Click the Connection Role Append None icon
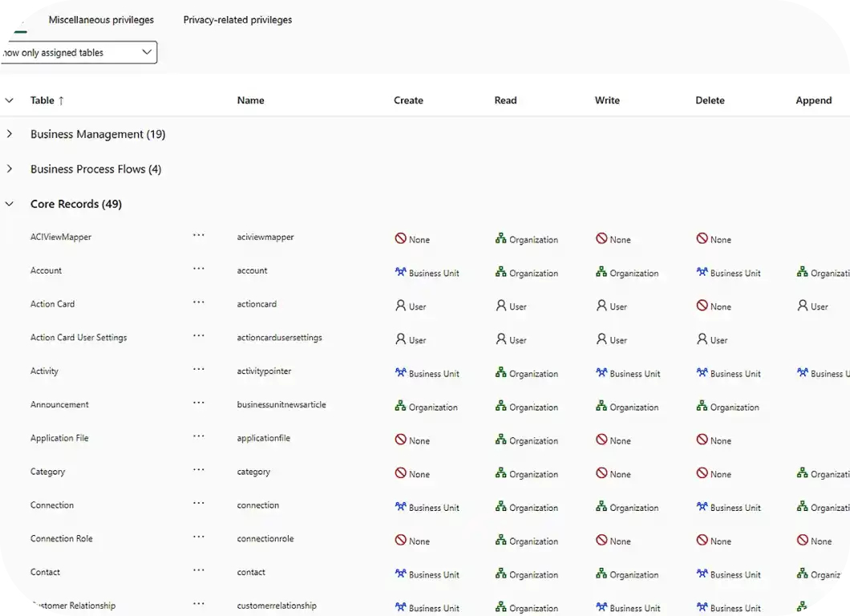 pos(802,541)
